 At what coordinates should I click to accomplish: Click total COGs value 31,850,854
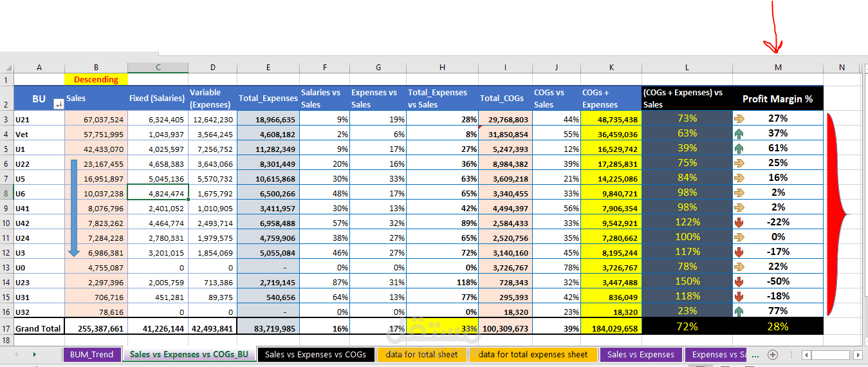505,134
